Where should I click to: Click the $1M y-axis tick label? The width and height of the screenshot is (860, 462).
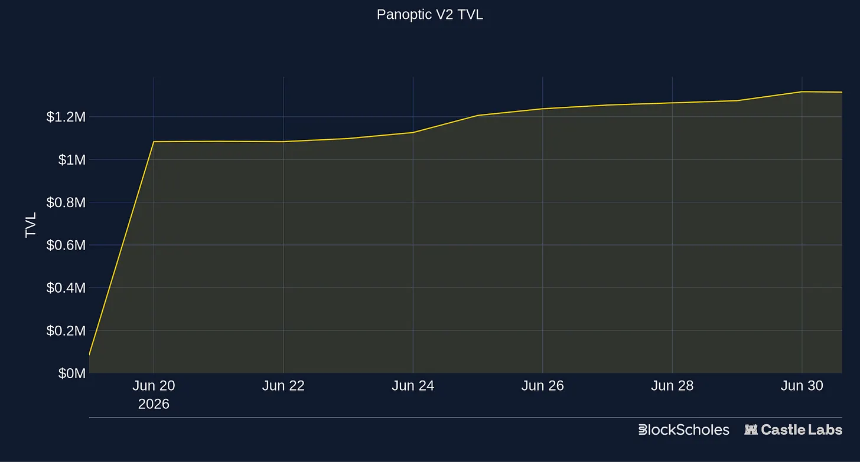point(72,160)
